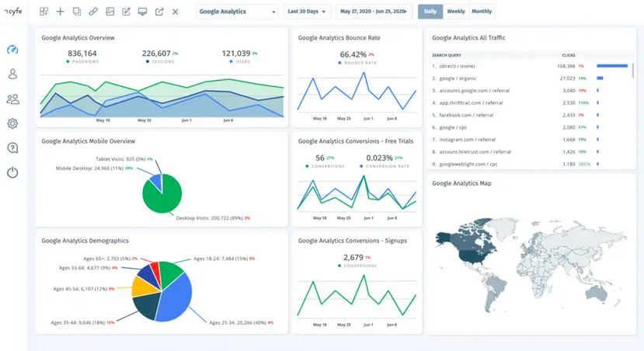Click the All Traffic table scrollbar
The height and width of the screenshot is (351, 644).
point(633,70)
